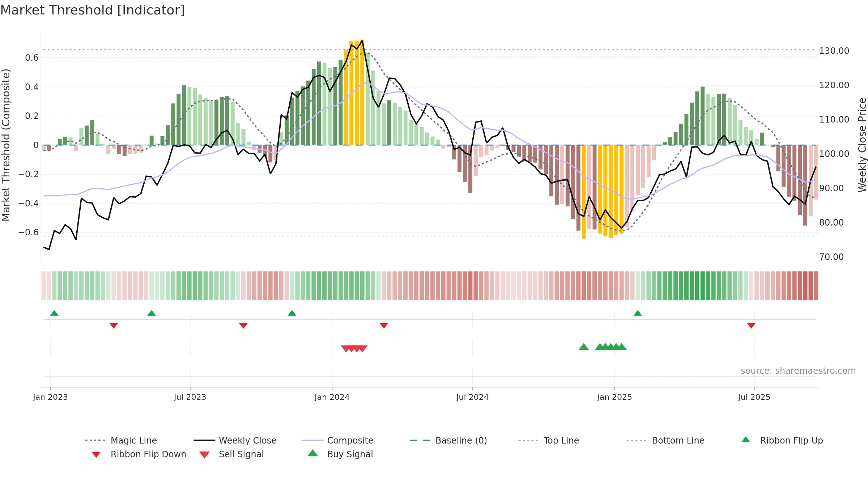Click the −0.6 tick on left axis
Viewport: 868px width, 488px height.
coord(29,232)
